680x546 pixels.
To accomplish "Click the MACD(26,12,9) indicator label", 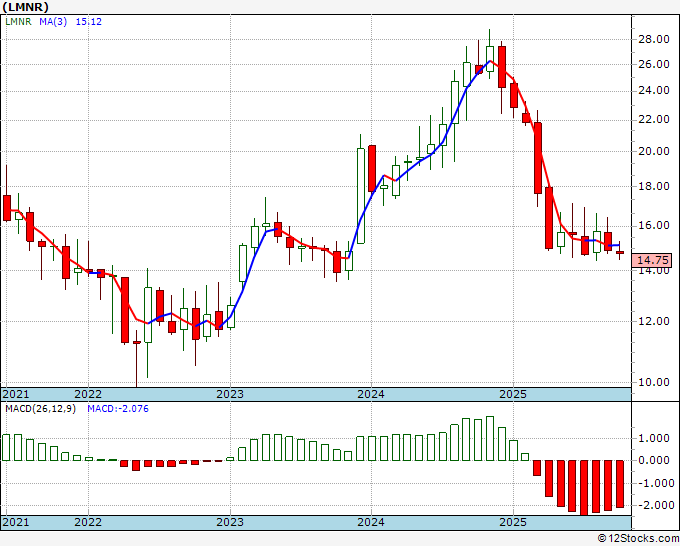I will point(40,409).
